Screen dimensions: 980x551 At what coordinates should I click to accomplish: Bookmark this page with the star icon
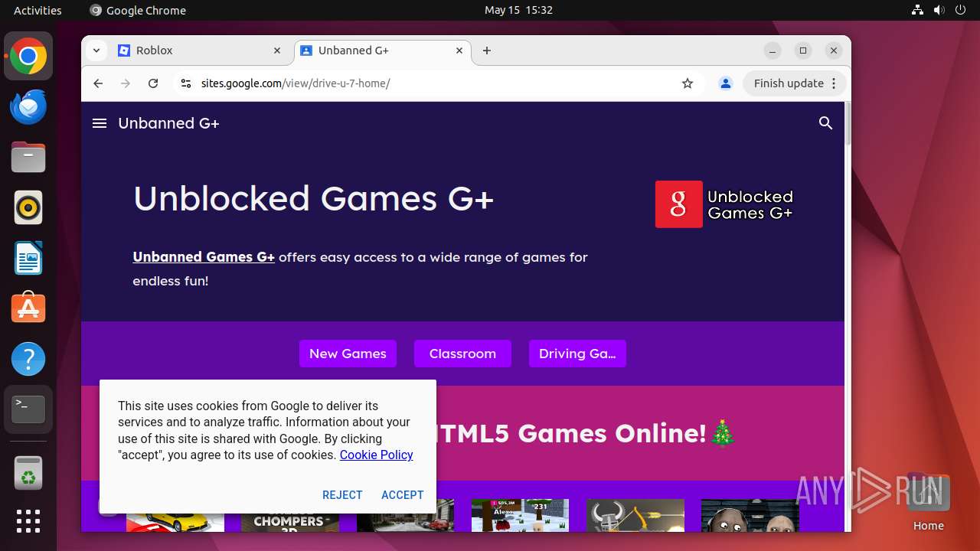click(x=688, y=83)
